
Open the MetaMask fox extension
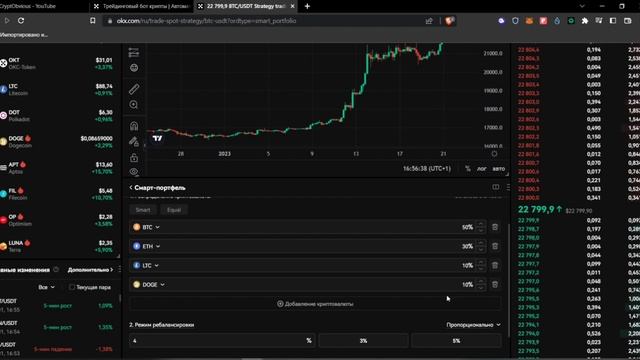[529, 21]
